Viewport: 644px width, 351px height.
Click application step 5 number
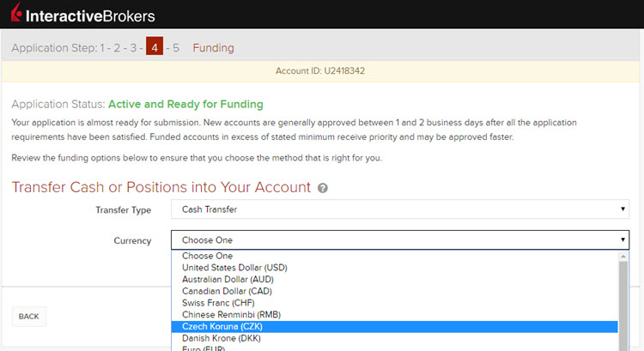click(x=176, y=48)
